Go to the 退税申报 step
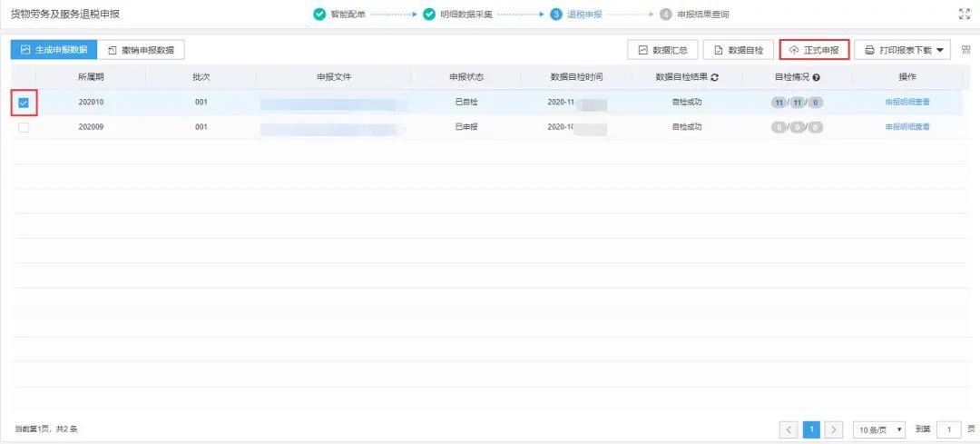Viewport: 980px width, 444px height. [585, 14]
